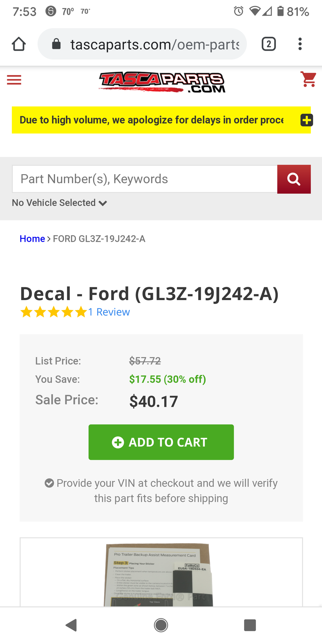
Task: Expand the Home breadcrumb chevron
Action: click(x=49, y=239)
